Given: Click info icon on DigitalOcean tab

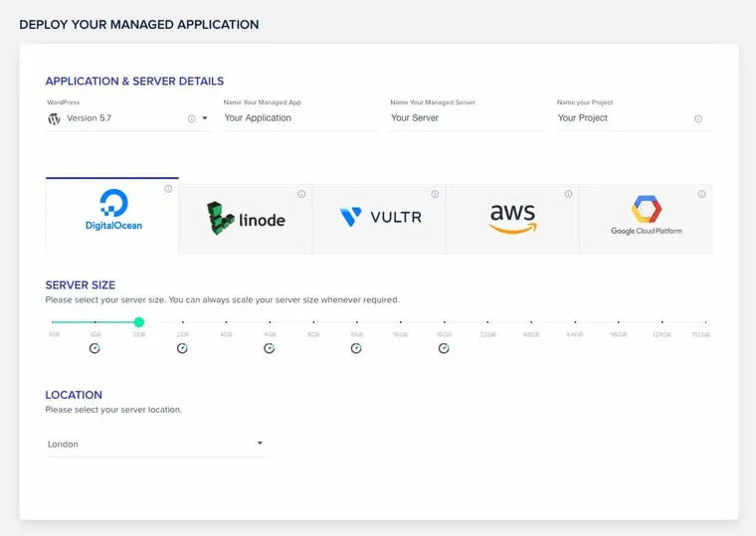Looking at the screenshot, I should [x=168, y=189].
